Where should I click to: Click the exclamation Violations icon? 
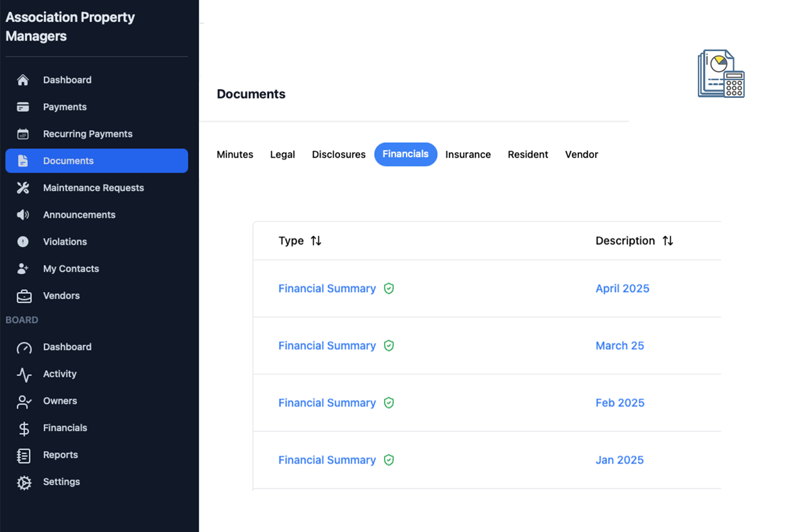click(x=23, y=242)
